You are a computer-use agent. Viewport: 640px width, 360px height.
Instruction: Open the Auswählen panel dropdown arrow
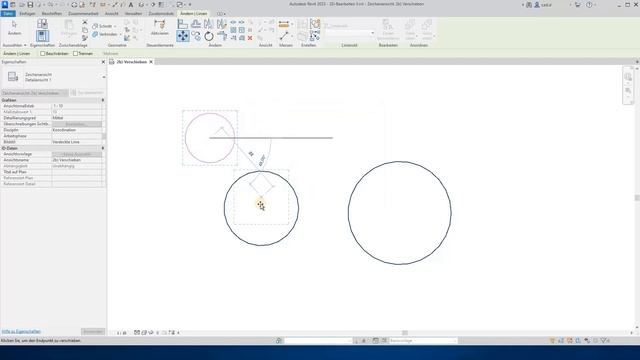pyautogui.click(x=25, y=45)
